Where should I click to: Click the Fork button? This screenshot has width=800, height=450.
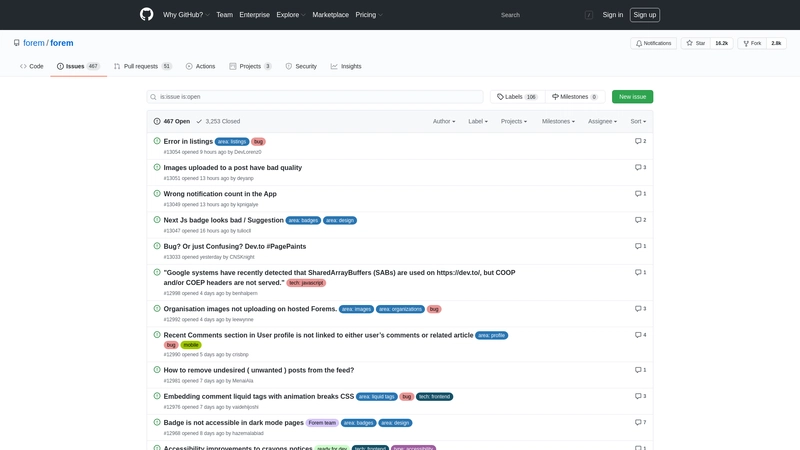pyautogui.click(x=752, y=43)
